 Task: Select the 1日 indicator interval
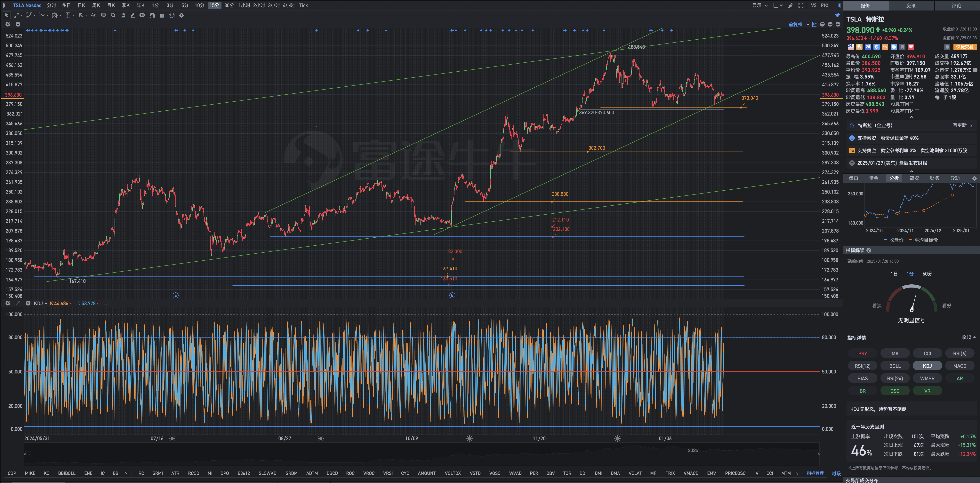[x=894, y=274]
